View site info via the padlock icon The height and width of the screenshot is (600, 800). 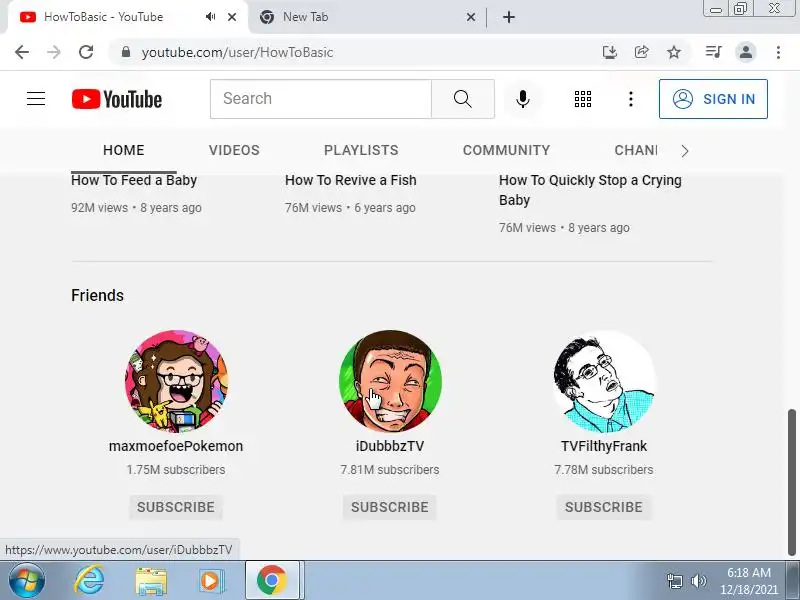click(126, 52)
